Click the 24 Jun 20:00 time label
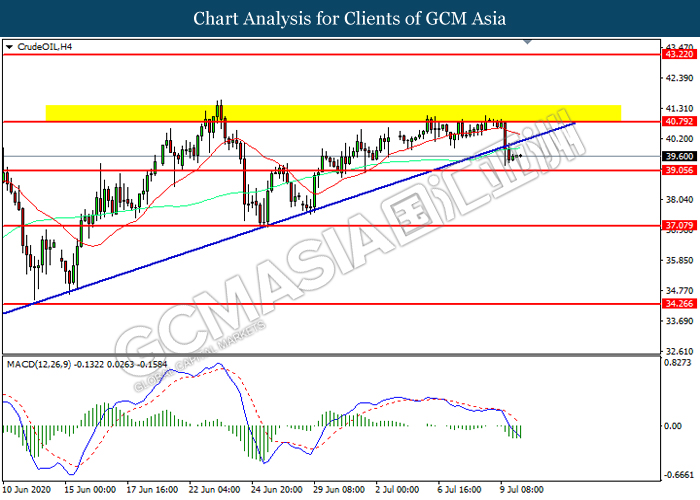 [x=277, y=490]
